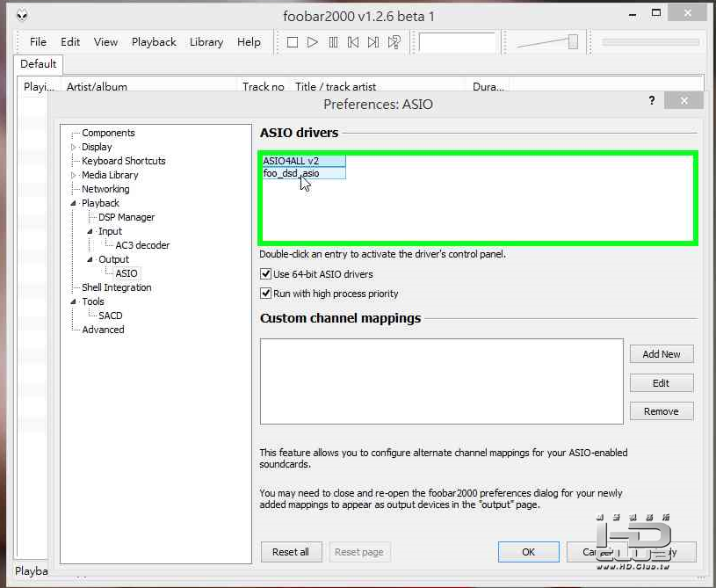Image resolution: width=716 pixels, height=588 pixels.
Task: Click the Stop playback toolbar icon
Action: point(293,42)
